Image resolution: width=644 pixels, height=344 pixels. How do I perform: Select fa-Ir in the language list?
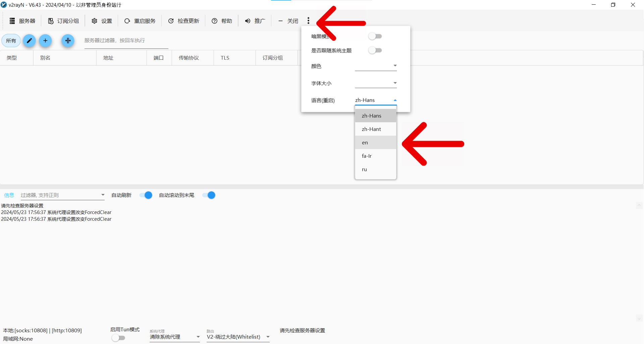click(x=376, y=156)
